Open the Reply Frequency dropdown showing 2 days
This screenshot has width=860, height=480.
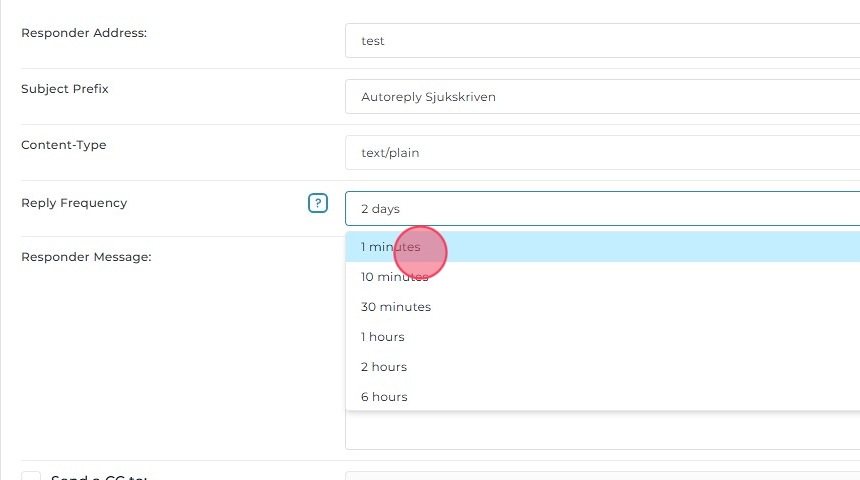click(602, 209)
